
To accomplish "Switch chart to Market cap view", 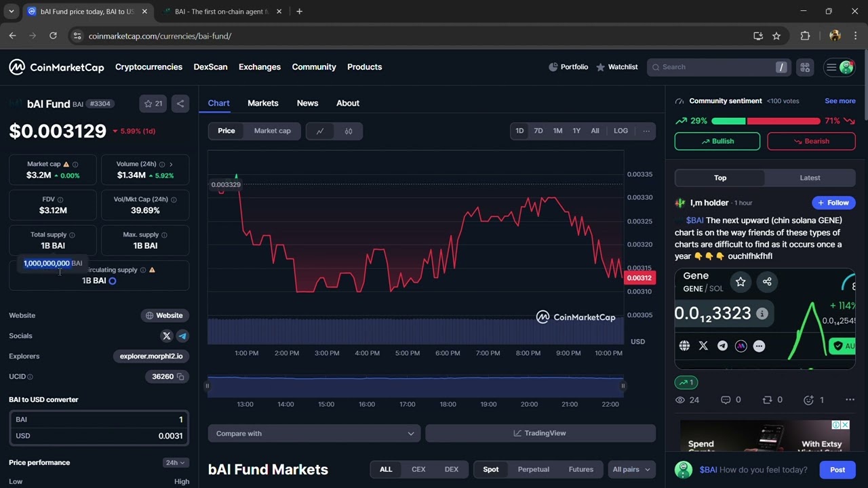I will pyautogui.click(x=272, y=131).
